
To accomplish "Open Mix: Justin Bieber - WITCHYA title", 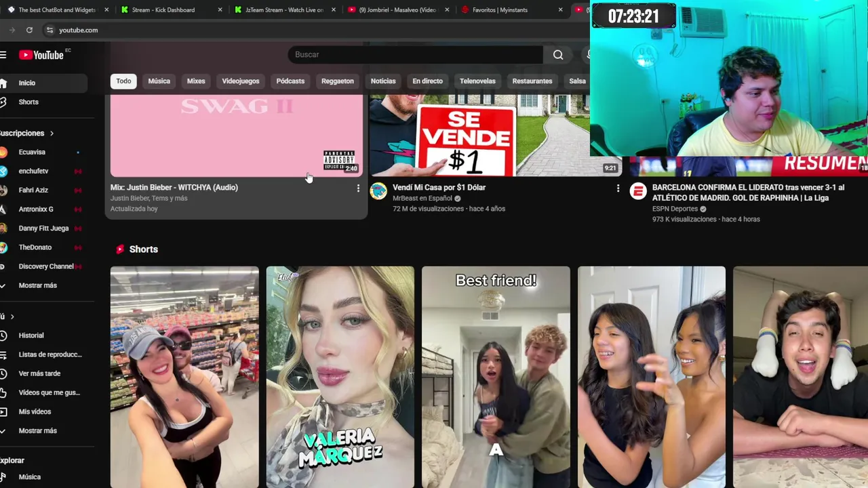I will (174, 188).
